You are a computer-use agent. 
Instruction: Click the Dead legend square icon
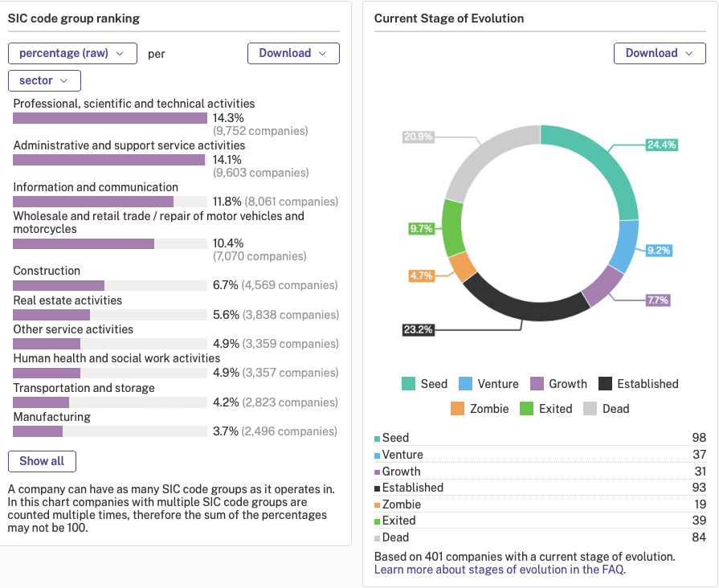point(590,408)
